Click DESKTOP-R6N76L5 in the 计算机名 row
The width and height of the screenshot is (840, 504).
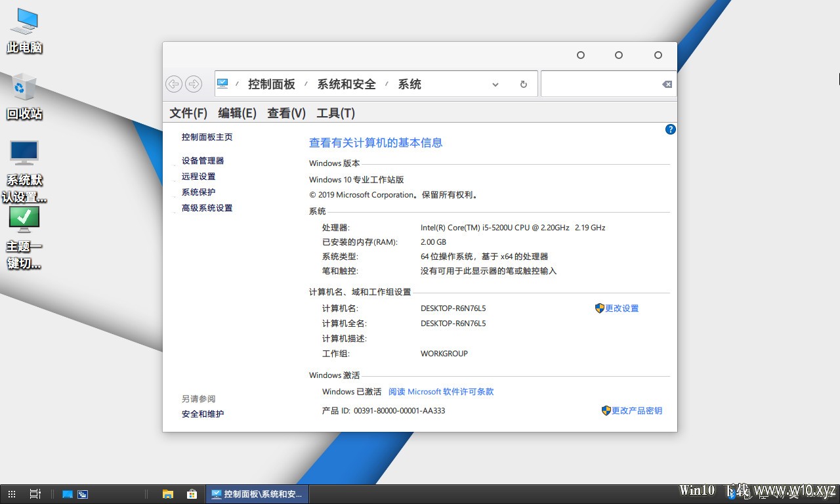[x=453, y=308]
